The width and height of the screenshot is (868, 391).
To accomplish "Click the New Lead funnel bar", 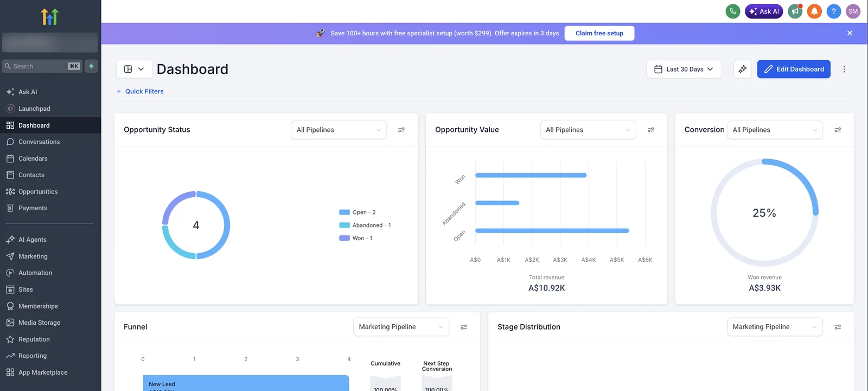I will pyautogui.click(x=246, y=383).
